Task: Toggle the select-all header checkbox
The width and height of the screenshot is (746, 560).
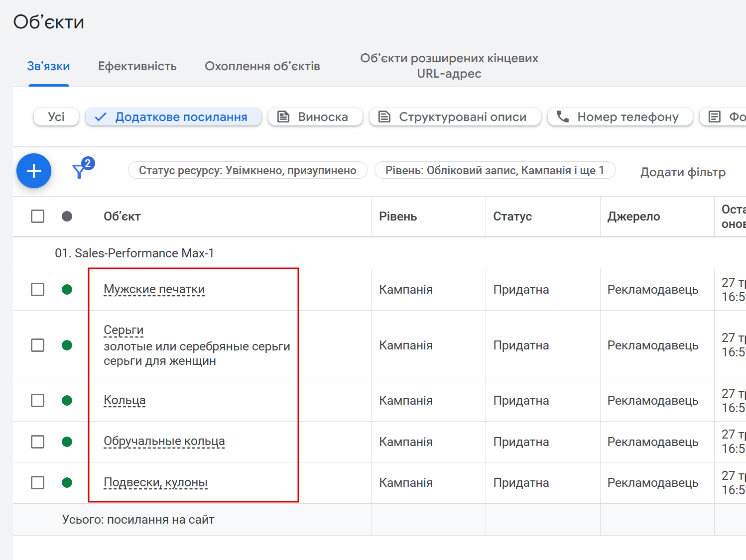Action: (x=38, y=216)
